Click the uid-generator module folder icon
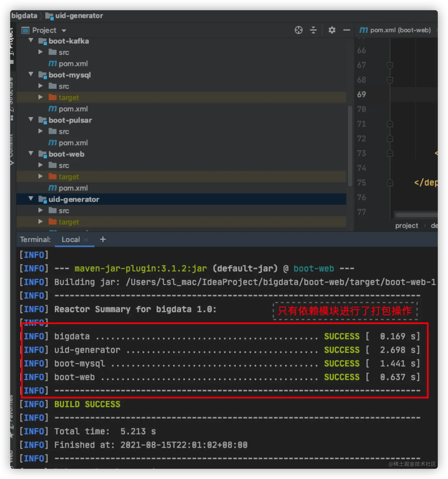Viewport: 448px width, 479px height. tap(42, 200)
